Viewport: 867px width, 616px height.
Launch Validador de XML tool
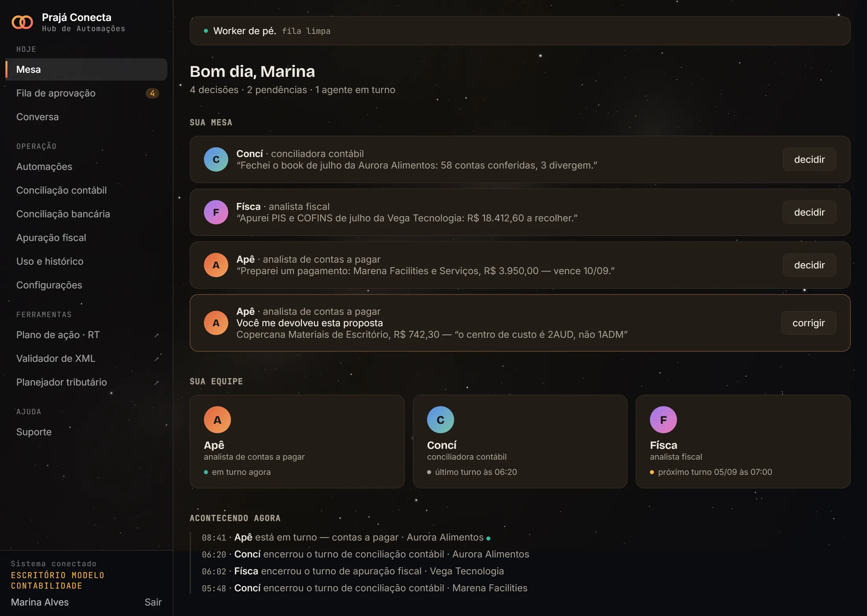86,358
